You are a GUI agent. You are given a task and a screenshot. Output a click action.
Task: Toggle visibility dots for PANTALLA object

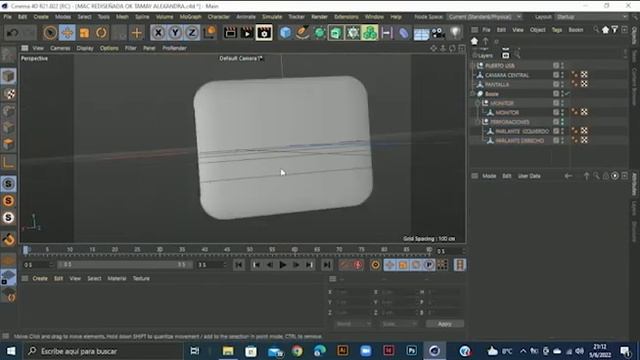point(562,84)
